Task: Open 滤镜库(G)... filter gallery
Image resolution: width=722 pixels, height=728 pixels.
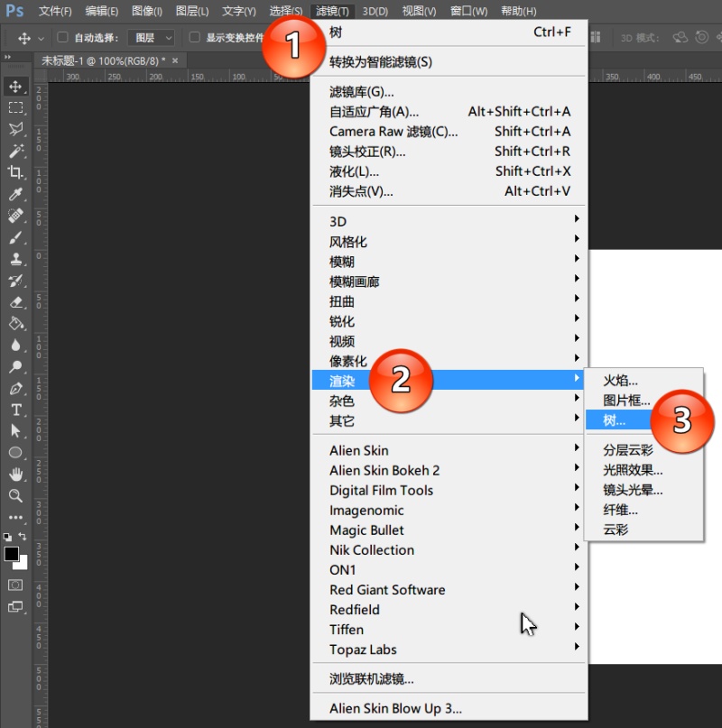Action: click(x=449, y=92)
